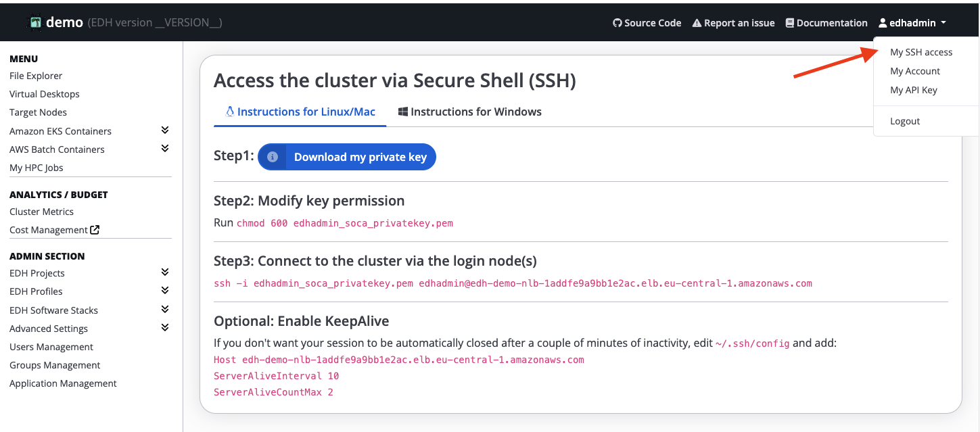The image size is (980, 432).
Task: Click the info icon on Download button
Action: (273, 157)
